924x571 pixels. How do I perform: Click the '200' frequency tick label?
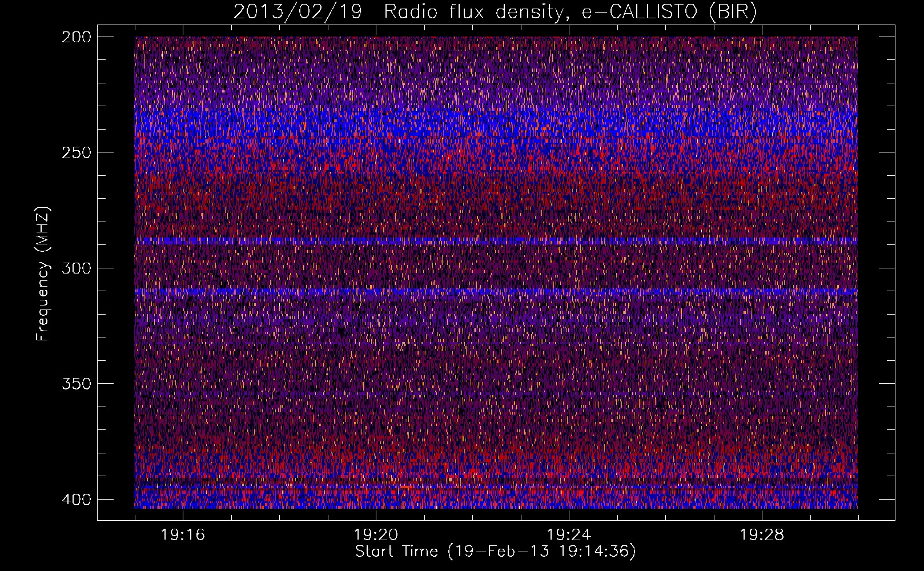pos(76,37)
